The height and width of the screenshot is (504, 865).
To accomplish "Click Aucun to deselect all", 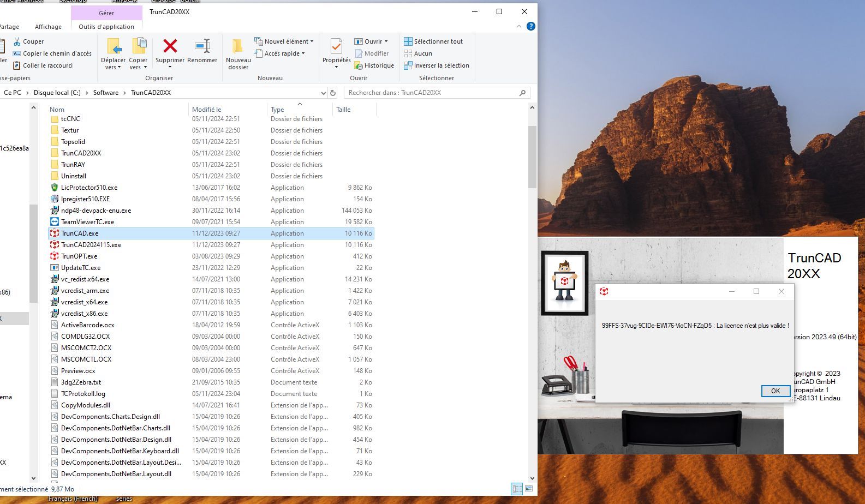I will [x=418, y=53].
